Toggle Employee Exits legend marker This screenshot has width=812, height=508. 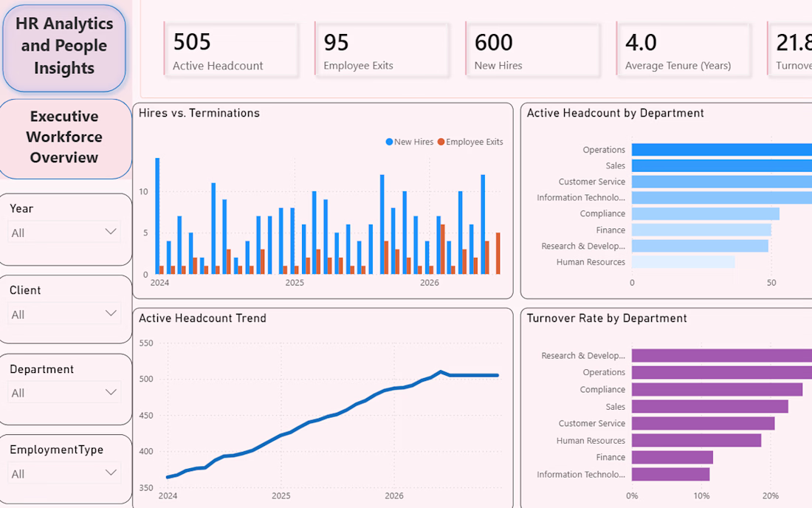(441, 142)
